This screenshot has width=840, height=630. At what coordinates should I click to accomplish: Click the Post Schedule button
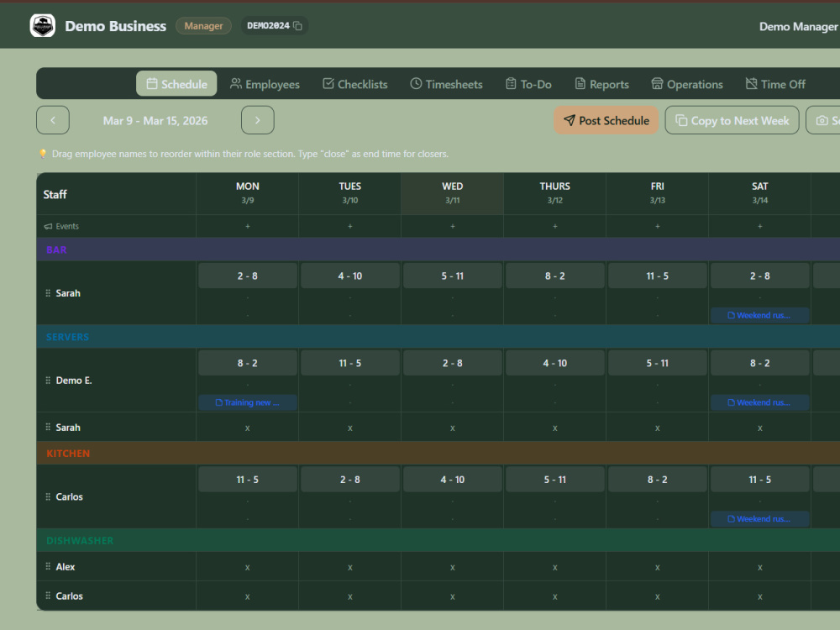606,120
